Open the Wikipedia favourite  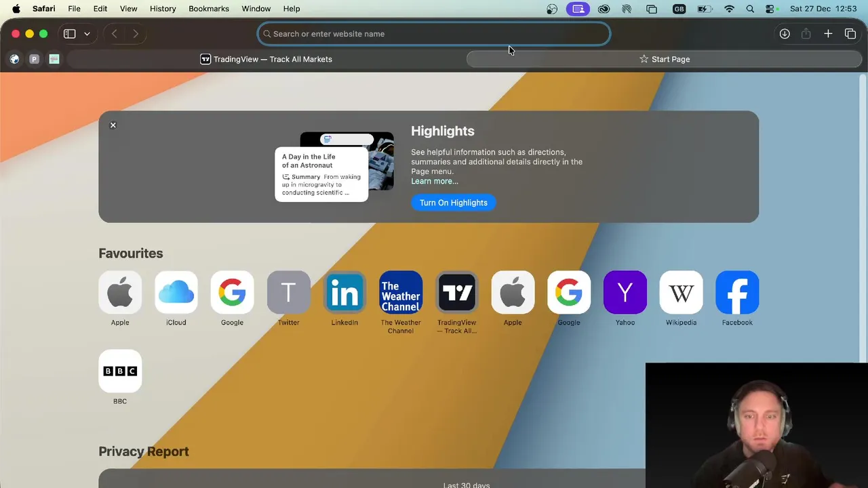(681, 293)
